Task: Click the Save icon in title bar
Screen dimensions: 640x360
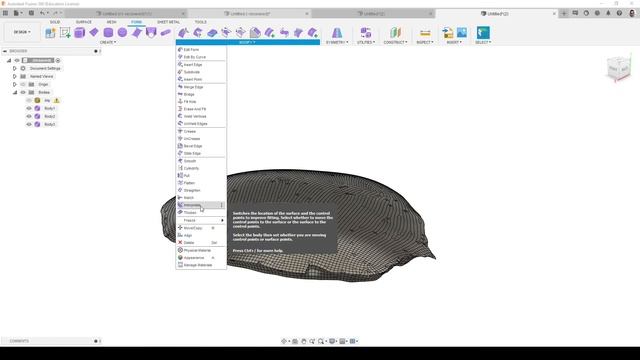Action: tap(31, 13)
